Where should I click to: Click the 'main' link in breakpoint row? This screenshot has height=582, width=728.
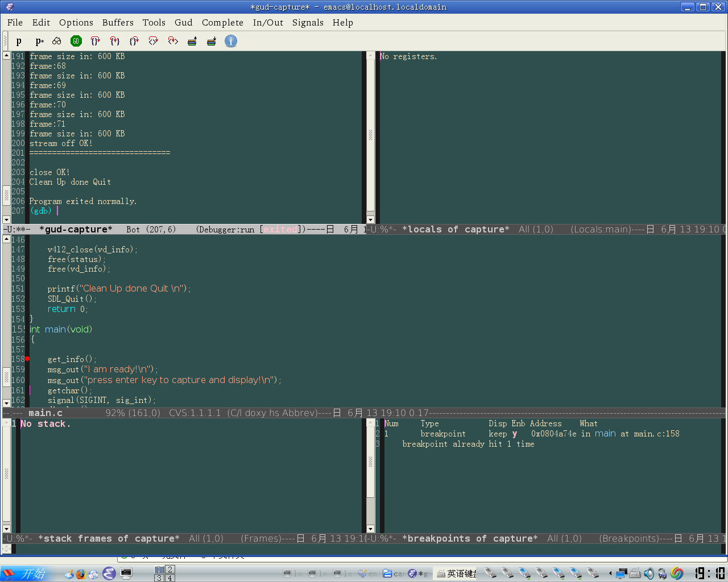(605, 434)
